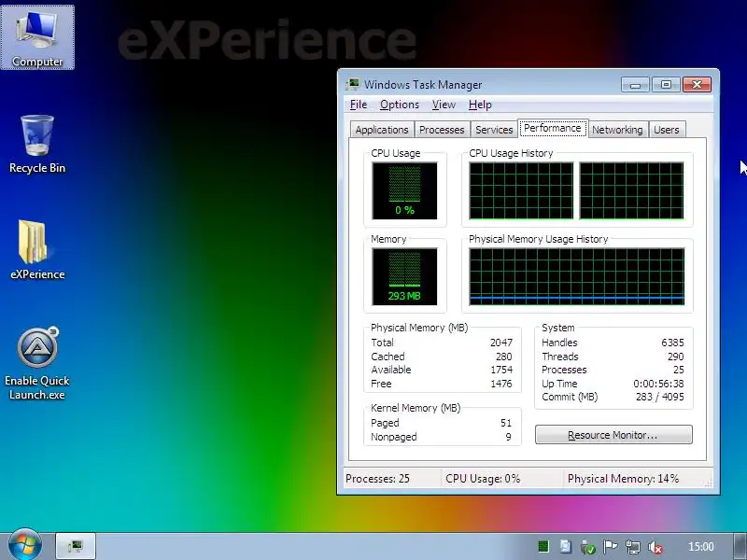Open the Help menu
The width and height of the screenshot is (747, 560).
[x=480, y=105]
